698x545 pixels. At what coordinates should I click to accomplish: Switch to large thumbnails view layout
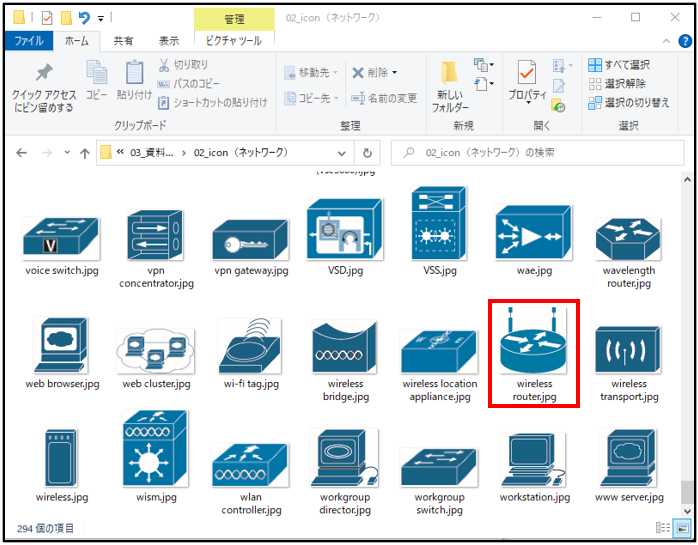[x=682, y=528]
